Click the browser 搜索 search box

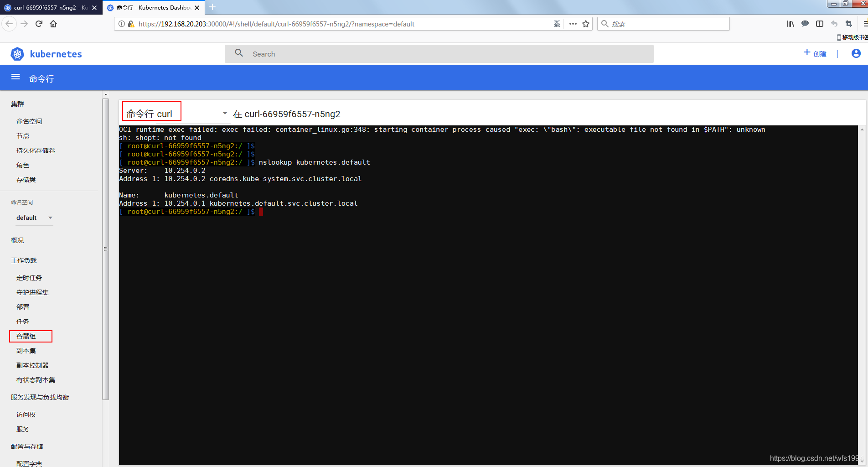(x=663, y=24)
